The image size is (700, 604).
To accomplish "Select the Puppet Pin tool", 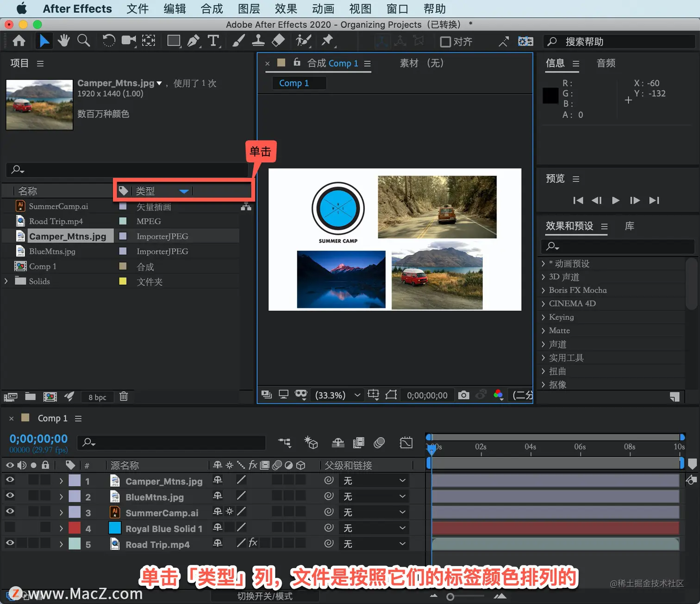I will pos(328,41).
